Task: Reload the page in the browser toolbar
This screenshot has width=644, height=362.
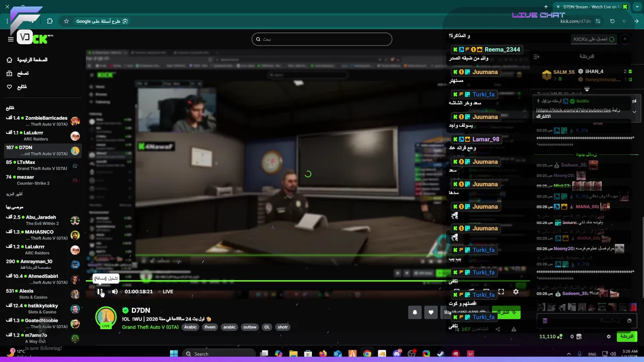Action: (612, 21)
